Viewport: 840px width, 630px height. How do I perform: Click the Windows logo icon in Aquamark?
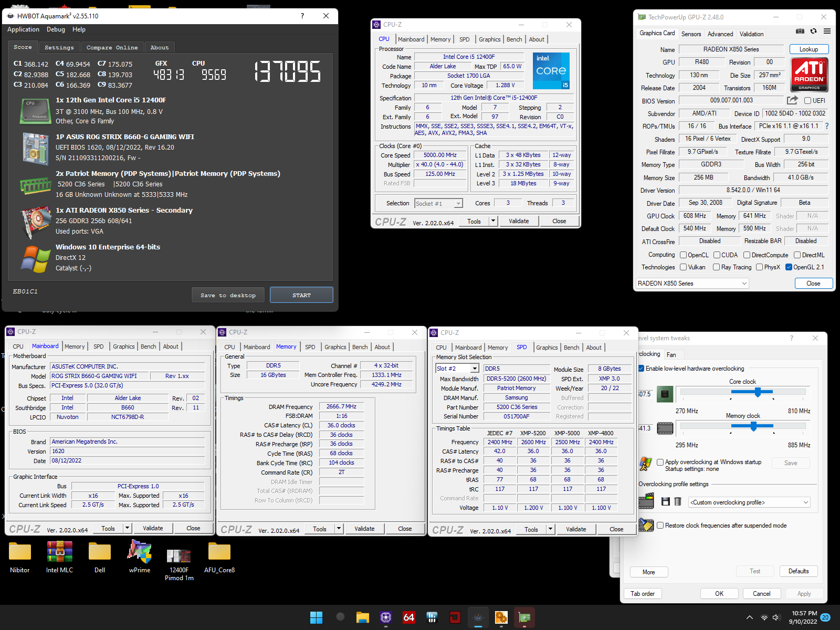36,259
